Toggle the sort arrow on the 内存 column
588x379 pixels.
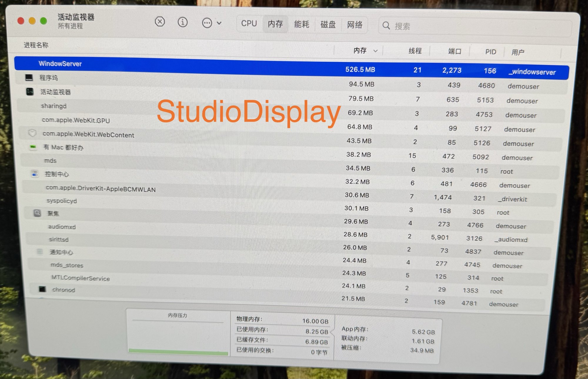point(375,51)
